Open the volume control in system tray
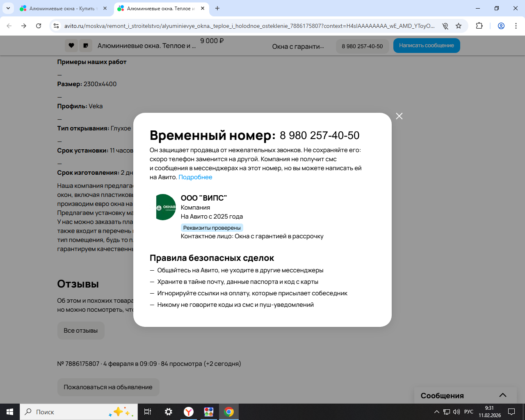 coord(457,412)
